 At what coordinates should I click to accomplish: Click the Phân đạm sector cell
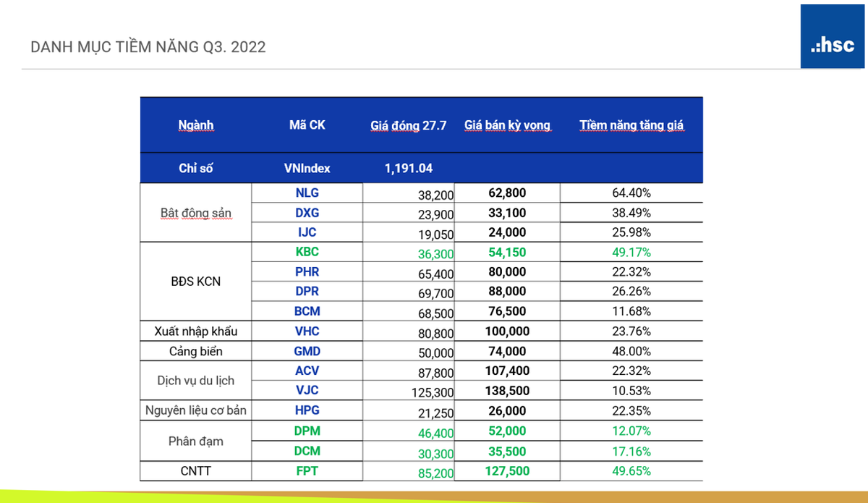[195, 441]
